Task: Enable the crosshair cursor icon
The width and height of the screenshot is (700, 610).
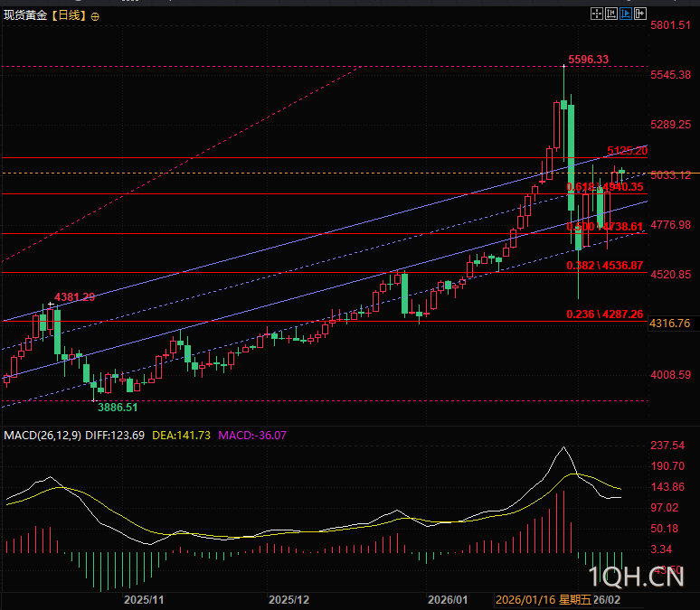Action: pos(596,14)
